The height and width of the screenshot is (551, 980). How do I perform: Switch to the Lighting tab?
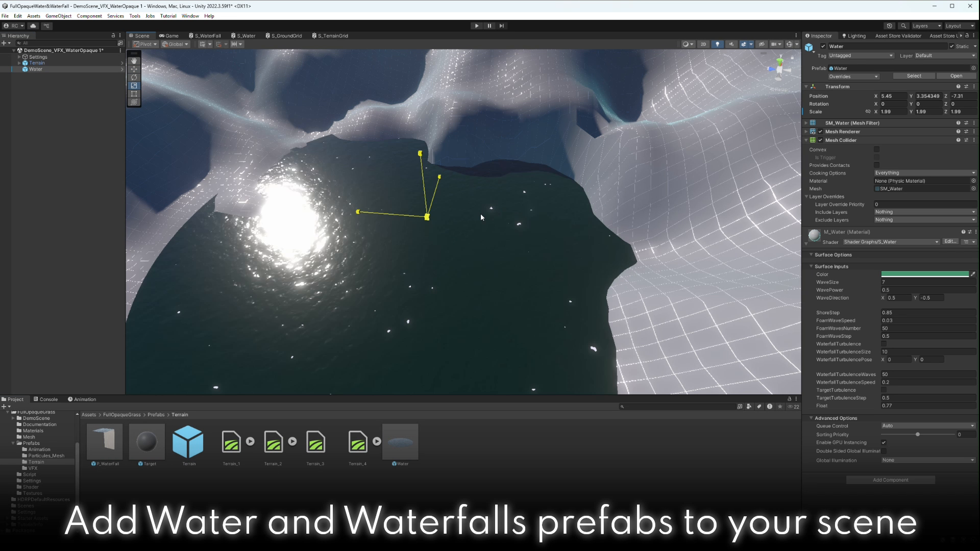click(854, 36)
